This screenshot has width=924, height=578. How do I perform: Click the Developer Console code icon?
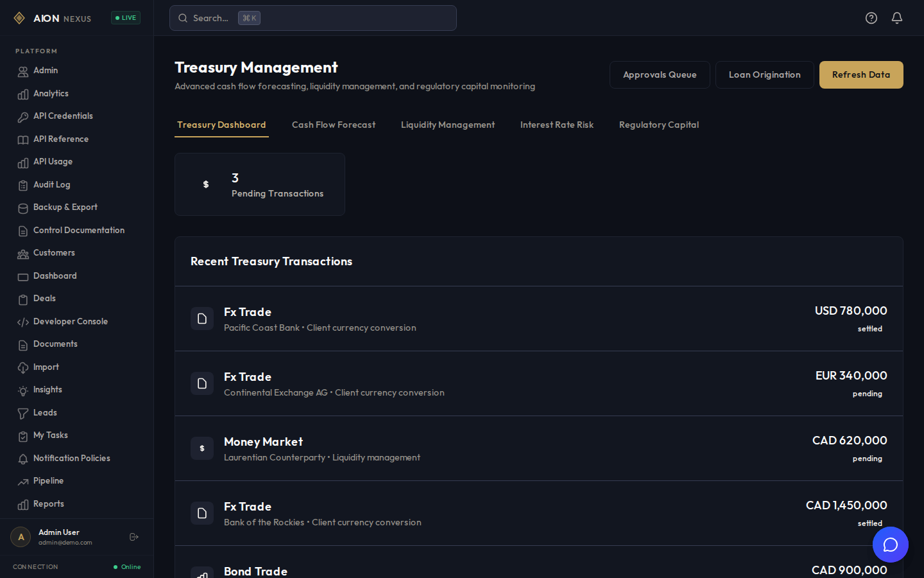23,322
